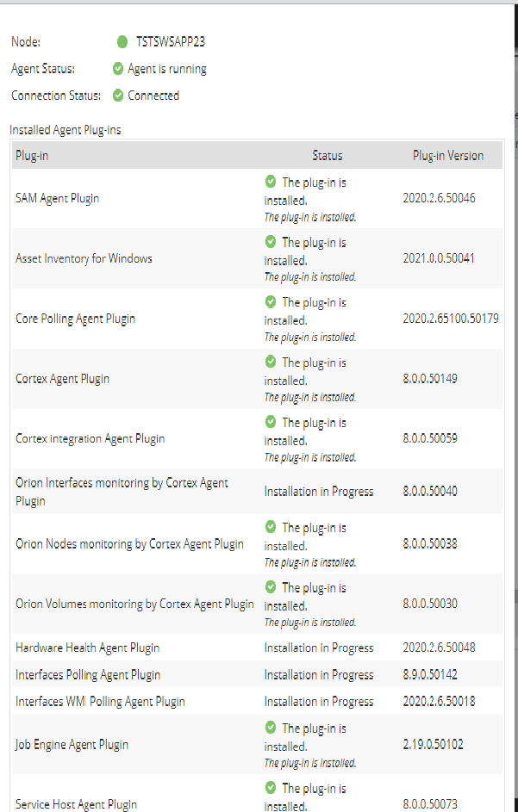518x812 pixels.
Task: Click the Plug-in Version column header
Action: (448, 156)
